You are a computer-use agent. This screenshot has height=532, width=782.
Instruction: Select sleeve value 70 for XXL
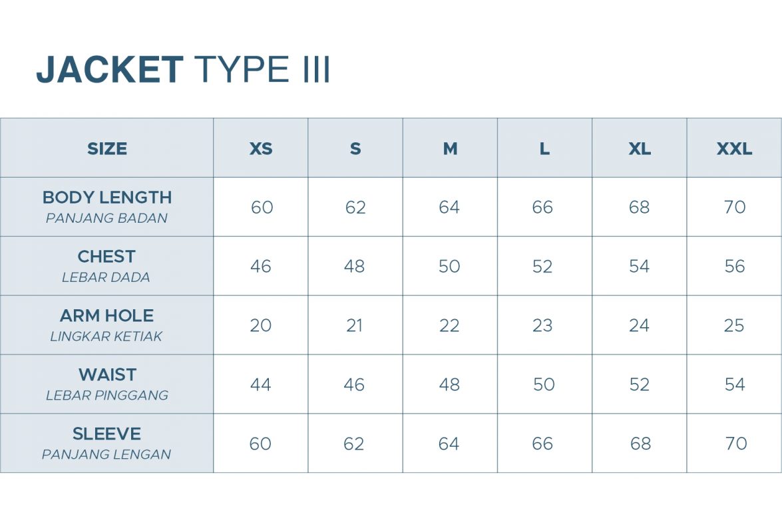click(735, 444)
